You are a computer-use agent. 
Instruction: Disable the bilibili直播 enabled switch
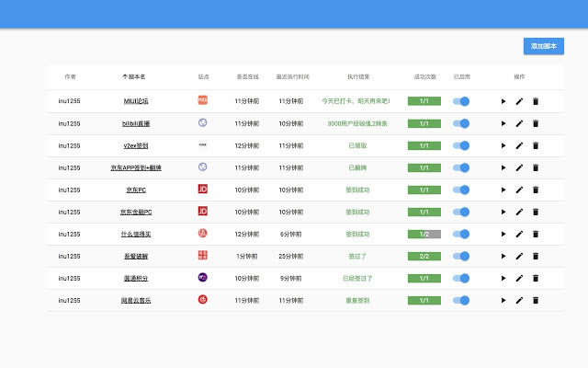[x=461, y=123]
